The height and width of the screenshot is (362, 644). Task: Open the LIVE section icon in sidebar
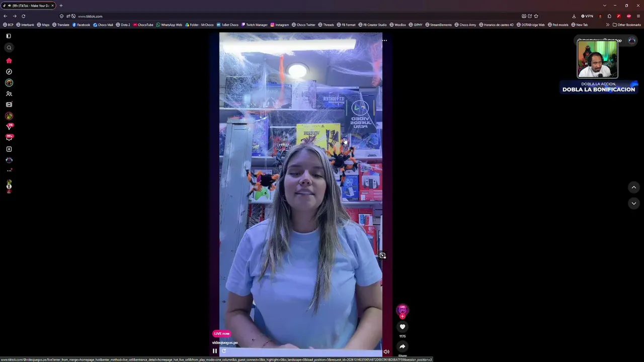click(x=9, y=105)
